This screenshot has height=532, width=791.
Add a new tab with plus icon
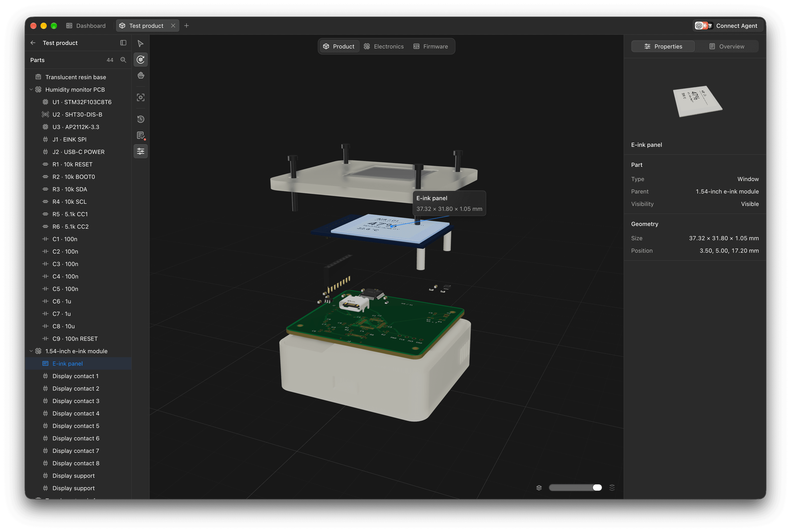(x=186, y=26)
